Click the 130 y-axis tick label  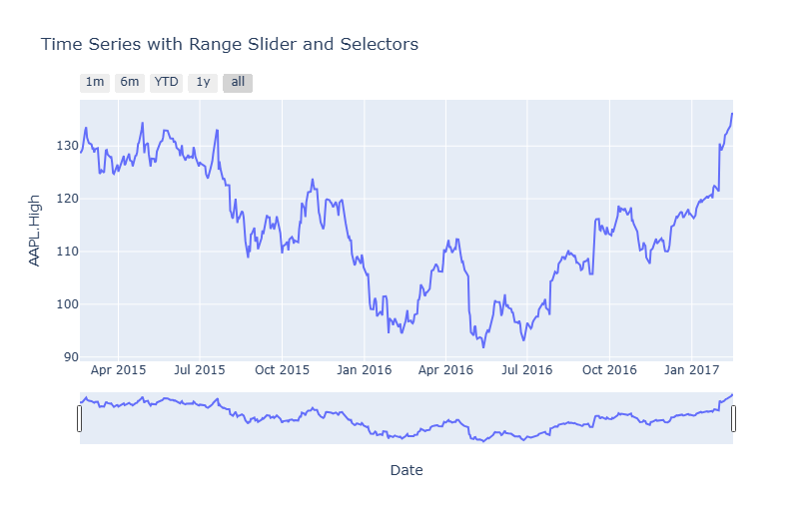67,146
